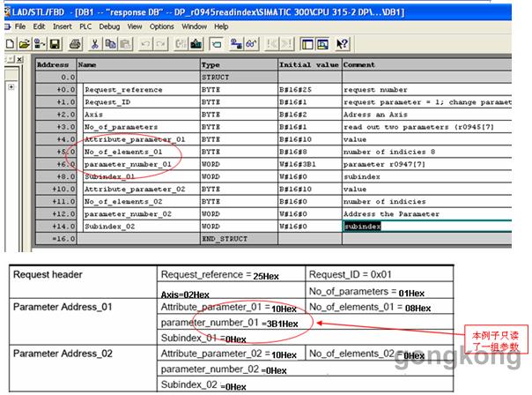
Task: Close the side panel with the x button
Action: click(x=19, y=59)
